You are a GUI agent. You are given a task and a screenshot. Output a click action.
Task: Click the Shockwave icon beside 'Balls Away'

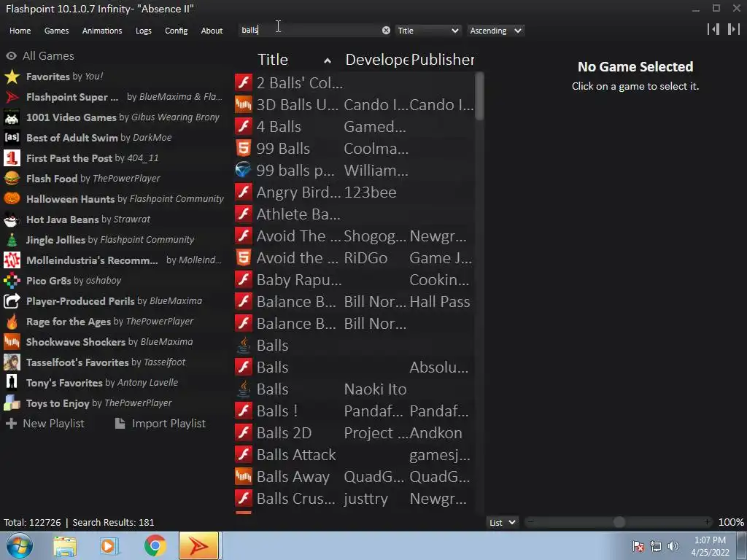(244, 476)
